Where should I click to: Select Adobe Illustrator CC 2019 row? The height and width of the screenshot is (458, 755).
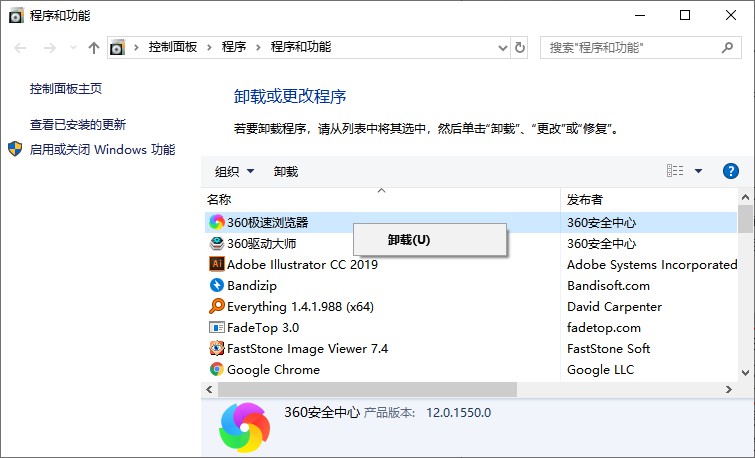pyautogui.click(x=302, y=264)
